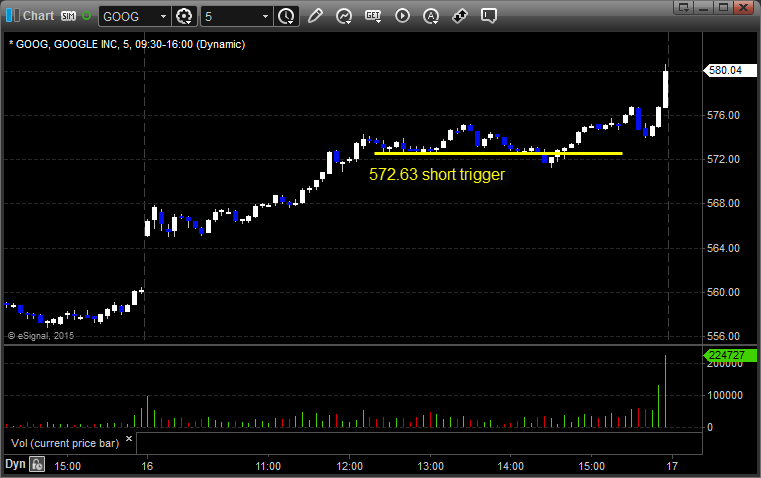Viewport: 761px width, 478px height.
Task: Click the 224727 volume value marker
Action: point(730,355)
